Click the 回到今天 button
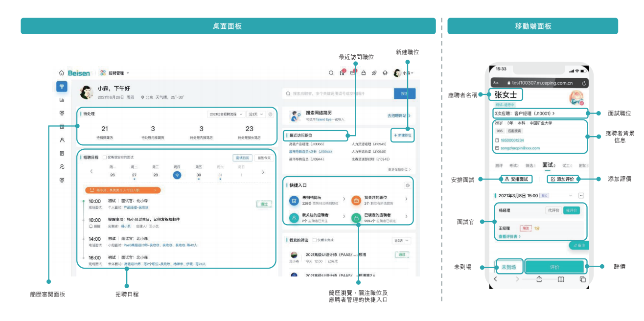 click(264, 158)
